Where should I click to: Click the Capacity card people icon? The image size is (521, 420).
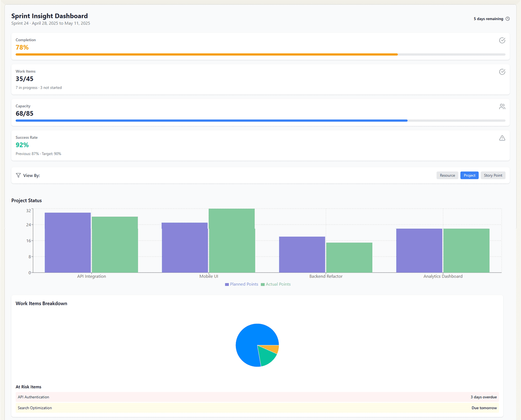pyautogui.click(x=502, y=106)
